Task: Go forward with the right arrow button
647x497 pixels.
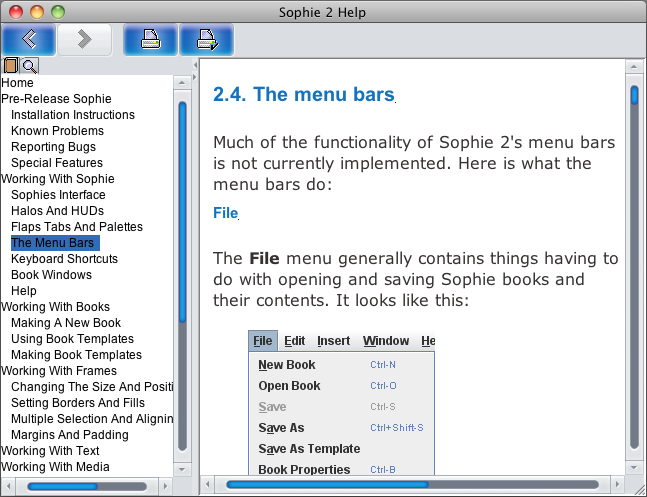Action: coord(85,40)
